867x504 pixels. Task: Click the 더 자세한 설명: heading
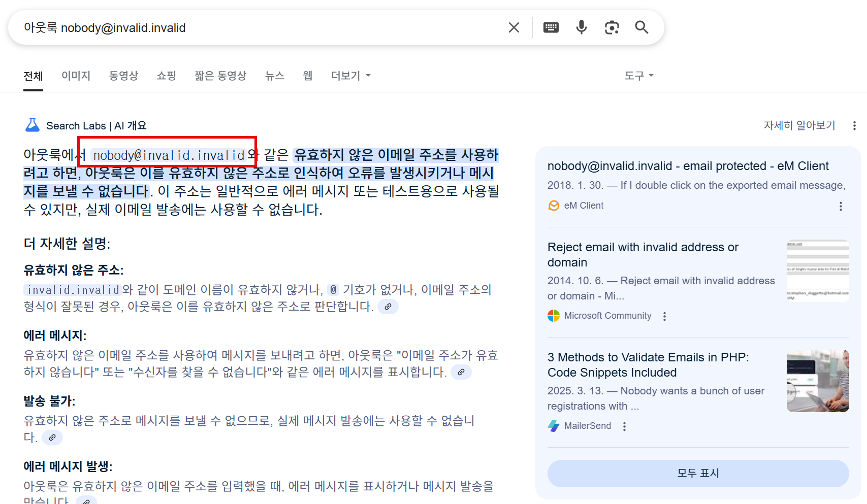(67, 244)
